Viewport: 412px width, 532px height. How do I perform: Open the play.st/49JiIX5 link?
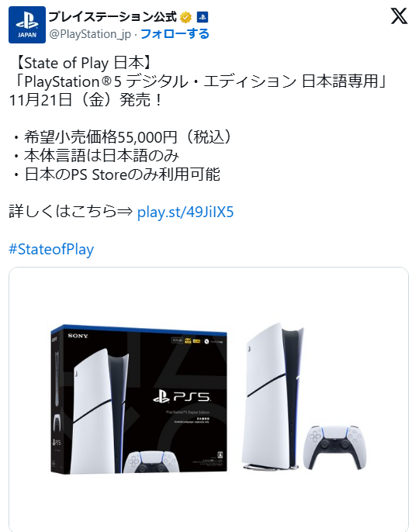(x=185, y=212)
